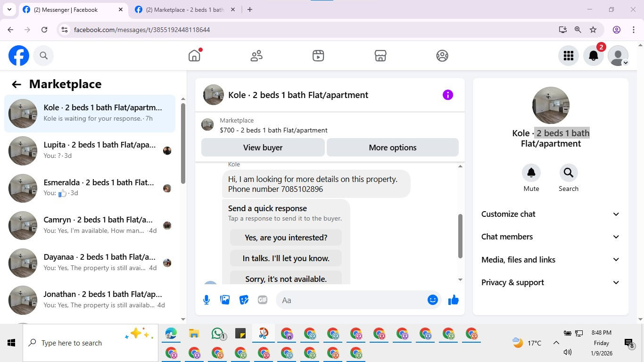The width and height of the screenshot is (644, 362).
Task: Expand the Customize chat section
Action: (551, 214)
